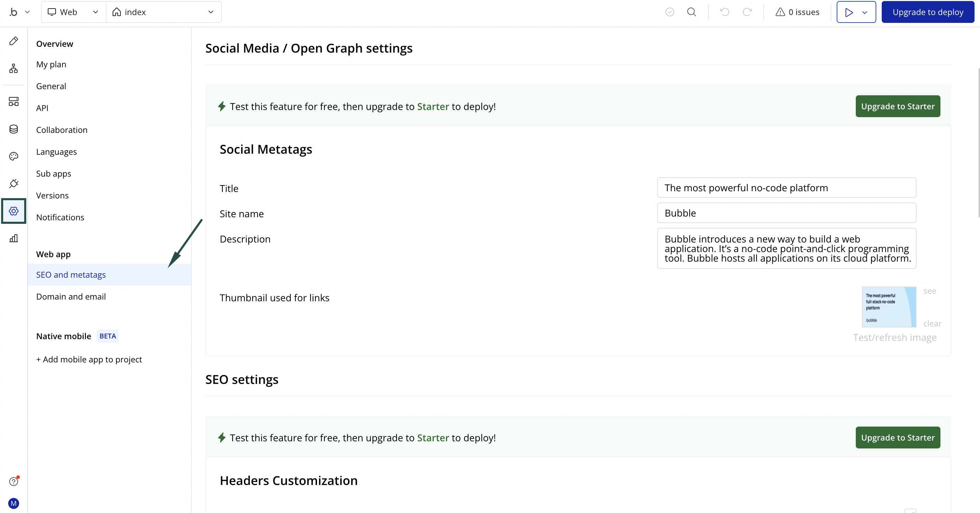
Task: Open the API settings page
Action: 42,108
